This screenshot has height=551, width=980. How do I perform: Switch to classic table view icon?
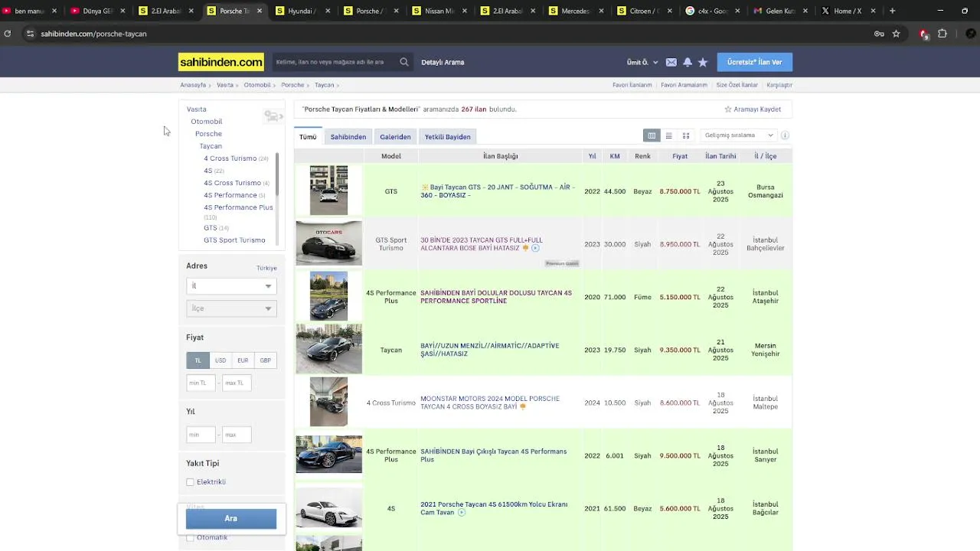tap(652, 135)
